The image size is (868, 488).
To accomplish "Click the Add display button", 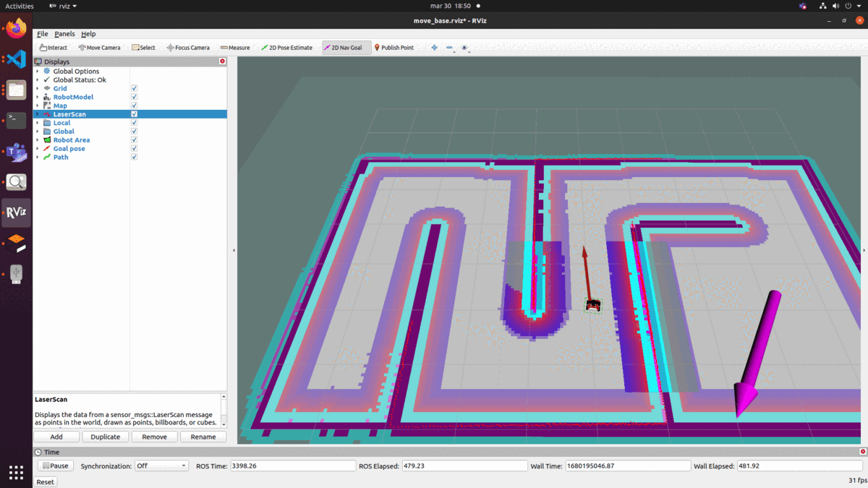I will 56,437.
